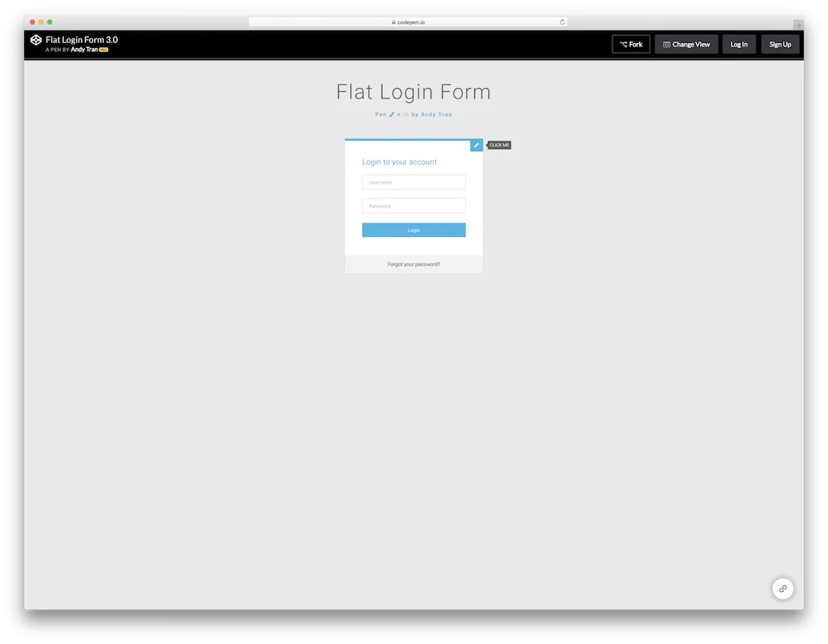Click the browser page reload icon

tap(562, 22)
